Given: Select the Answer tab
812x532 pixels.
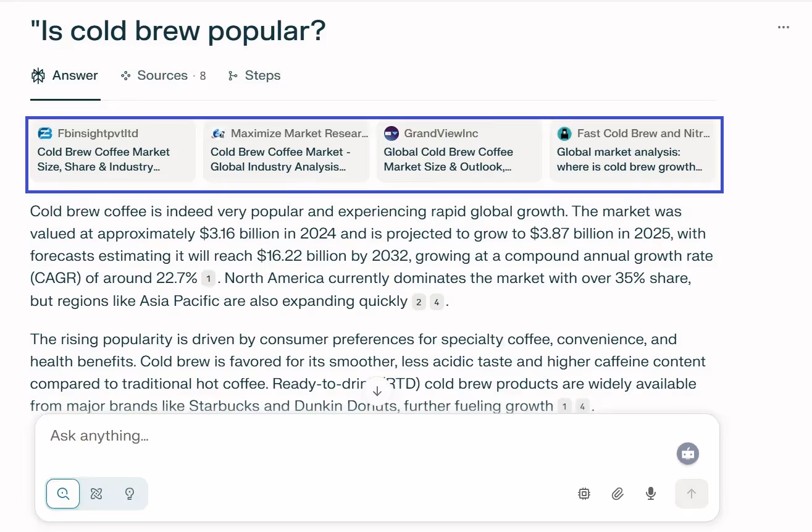Looking at the screenshot, I should pyautogui.click(x=64, y=75).
